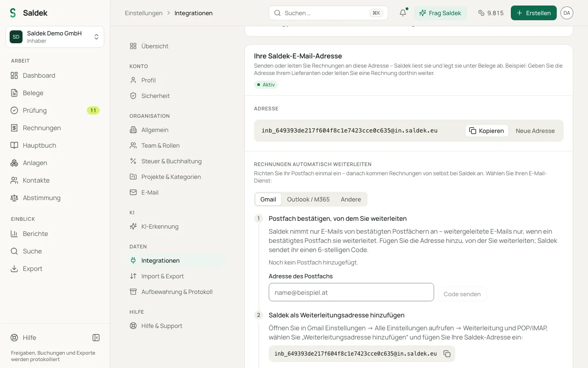This screenshot has width=588, height=368.
Task: Generate Neue Adresse
Action: pos(535,131)
